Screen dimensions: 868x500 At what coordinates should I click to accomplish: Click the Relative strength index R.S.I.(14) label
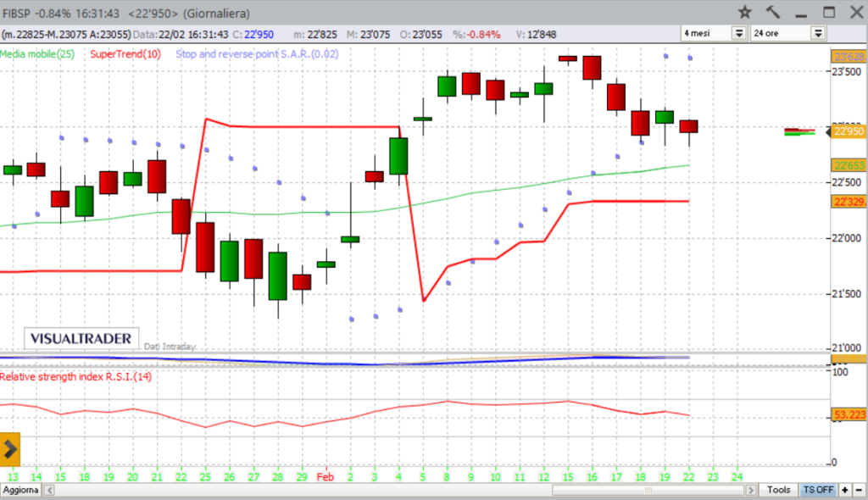(x=76, y=376)
